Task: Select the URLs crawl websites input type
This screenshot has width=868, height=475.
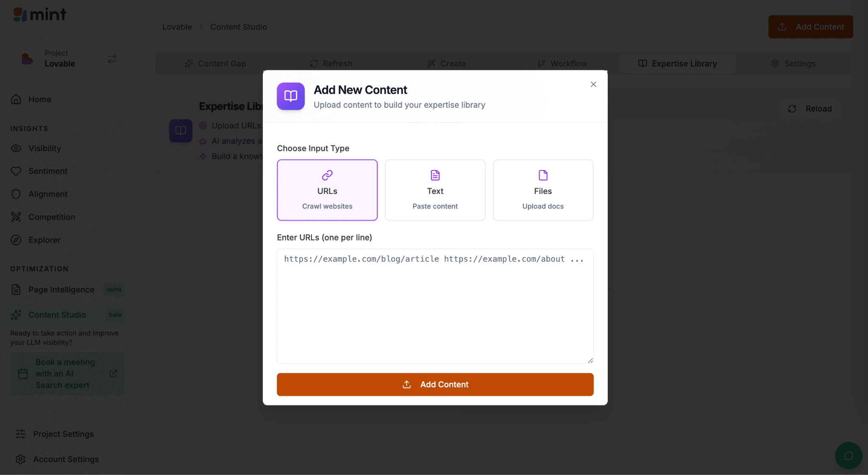Action: click(x=327, y=190)
